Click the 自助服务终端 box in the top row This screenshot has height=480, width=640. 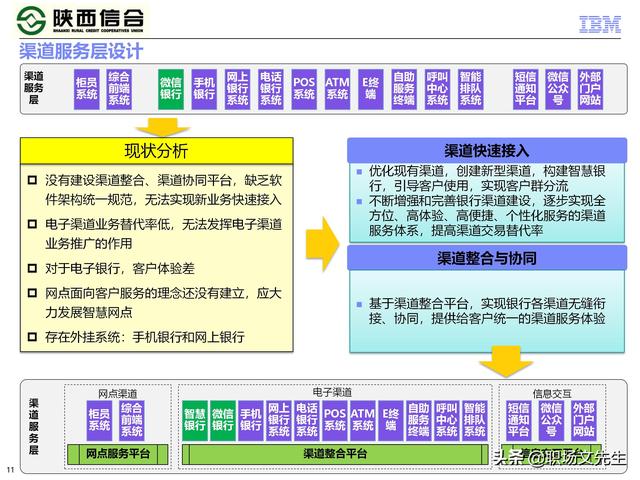pos(404,89)
